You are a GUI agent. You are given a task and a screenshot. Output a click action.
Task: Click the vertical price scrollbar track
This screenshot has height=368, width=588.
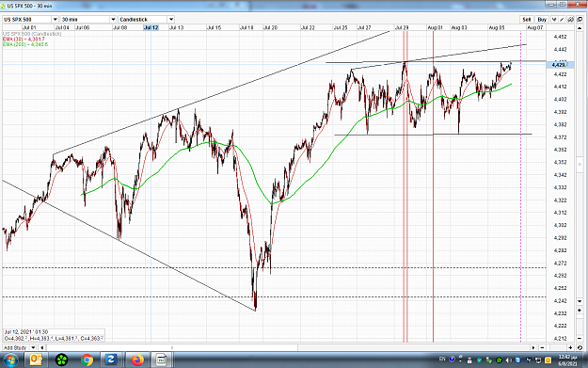(580, 165)
